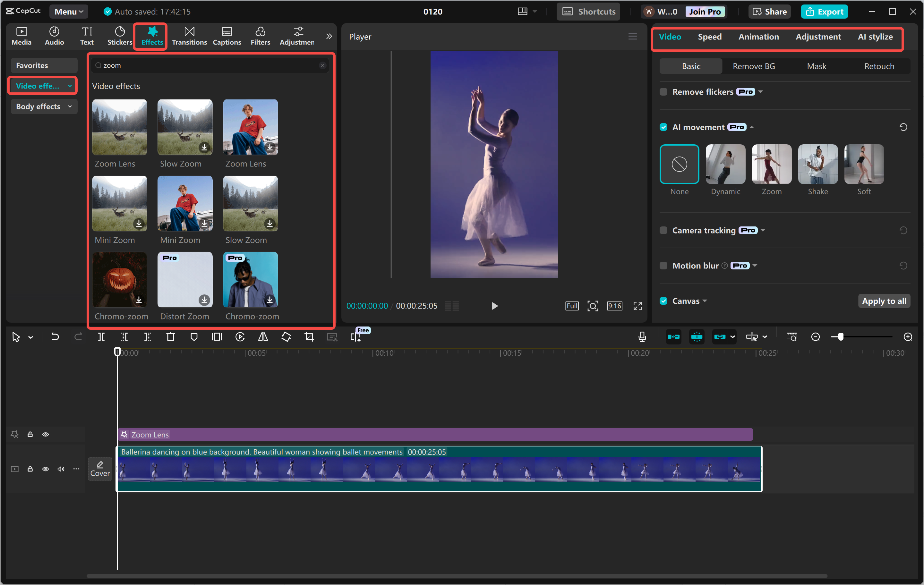Record a voiceover with the microphone tool
Screen dimensions: 924x585
[x=642, y=336]
